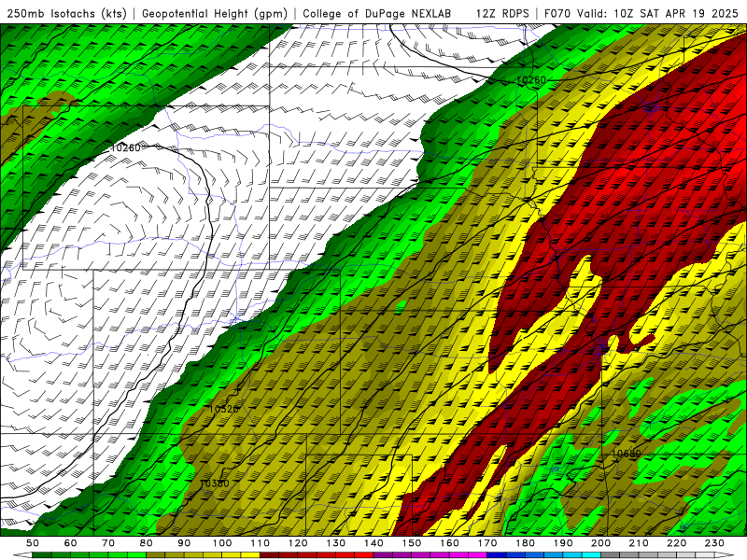Click the 80 value on the color scale
This screenshot has height=560, width=747.
pos(147,543)
